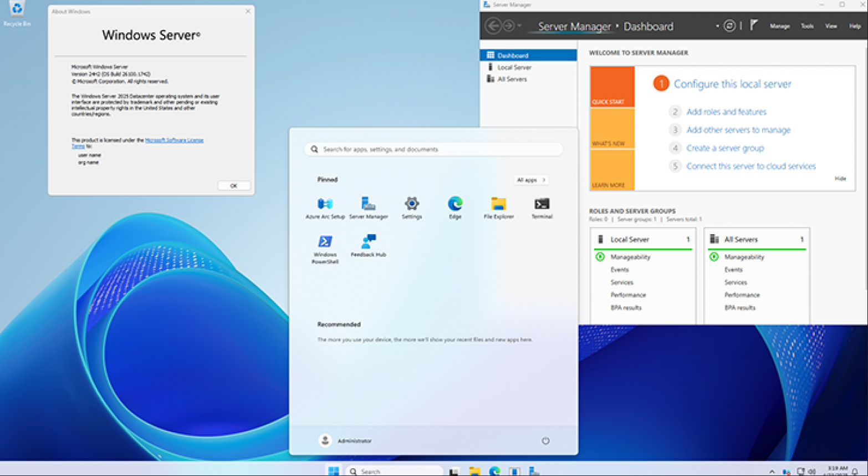
Task: Open the navigation history dropdown arrow
Action: 519,26
